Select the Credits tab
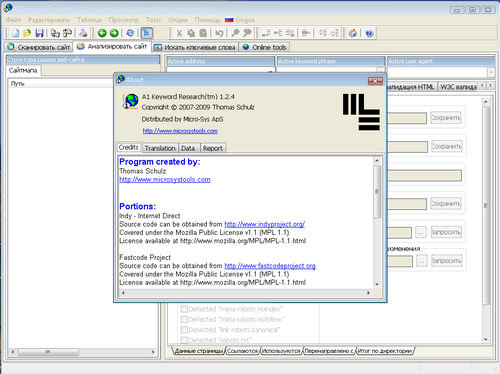Image resolution: width=500 pixels, height=374 pixels. pyautogui.click(x=129, y=147)
